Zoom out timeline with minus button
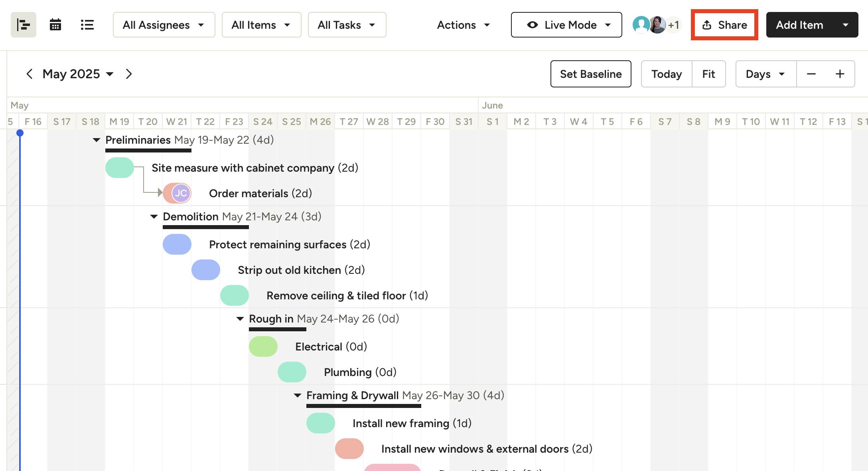868x471 pixels. 811,74
